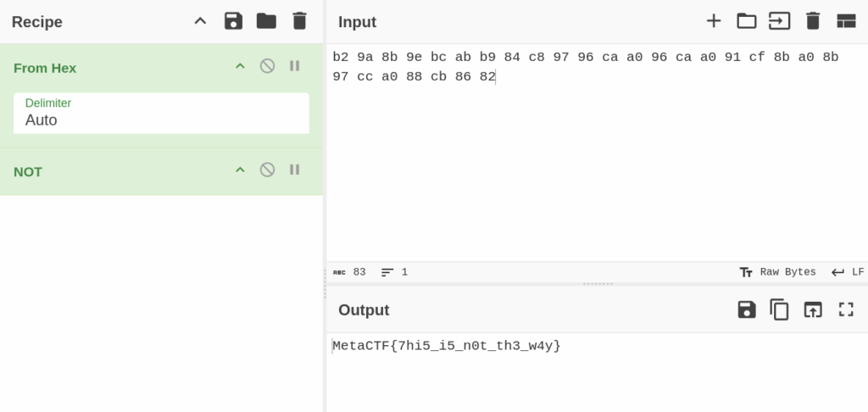Save the current recipe
This screenshot has width=868, height=412.
(233, 21)
